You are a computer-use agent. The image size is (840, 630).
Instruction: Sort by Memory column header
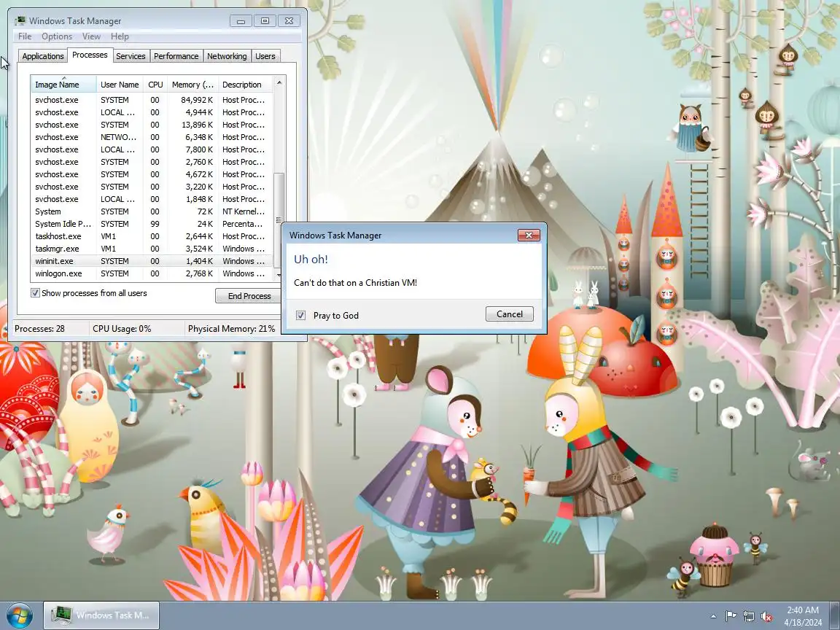pyautogui.click(x=192, y=84)
